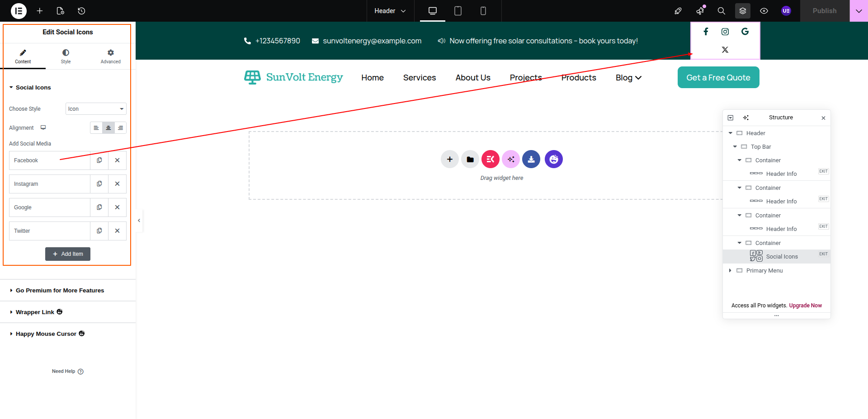This screenshot has height=419, width=868.
Task: Remove the Twitter social item
Action: click(x=117, y=231)
